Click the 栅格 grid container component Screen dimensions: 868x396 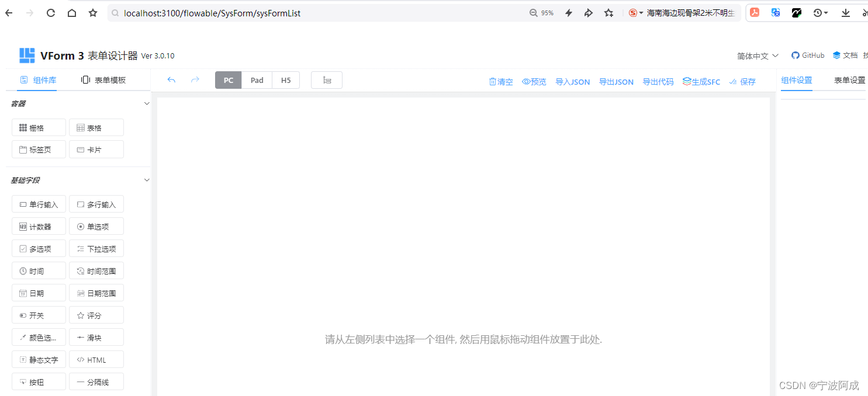click(x=39, y=127)
